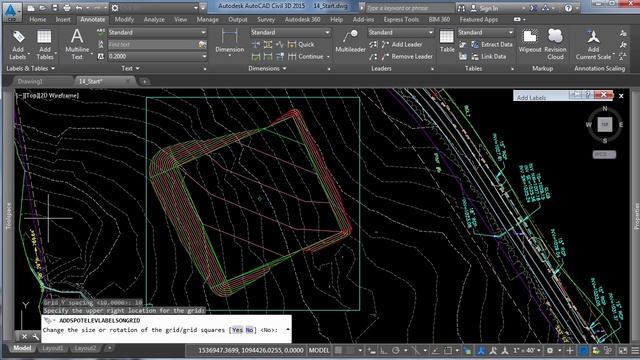Image resolution: width=640 pixels, height=360 pixels.
Task: Open the Analyze ribbon tab
Action: 154,19
